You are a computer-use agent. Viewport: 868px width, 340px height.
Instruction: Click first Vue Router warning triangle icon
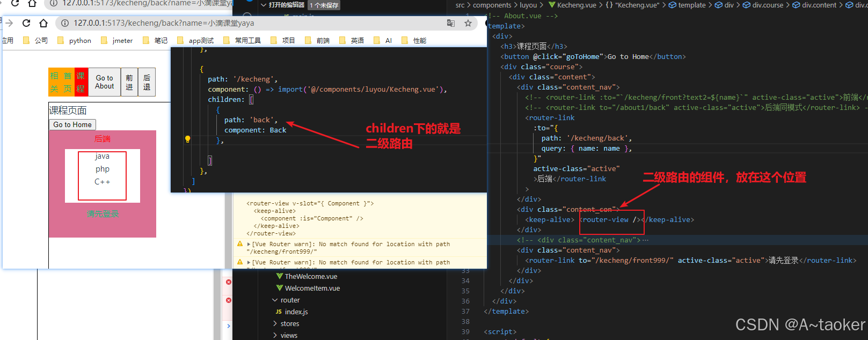[x=240, y=244]
